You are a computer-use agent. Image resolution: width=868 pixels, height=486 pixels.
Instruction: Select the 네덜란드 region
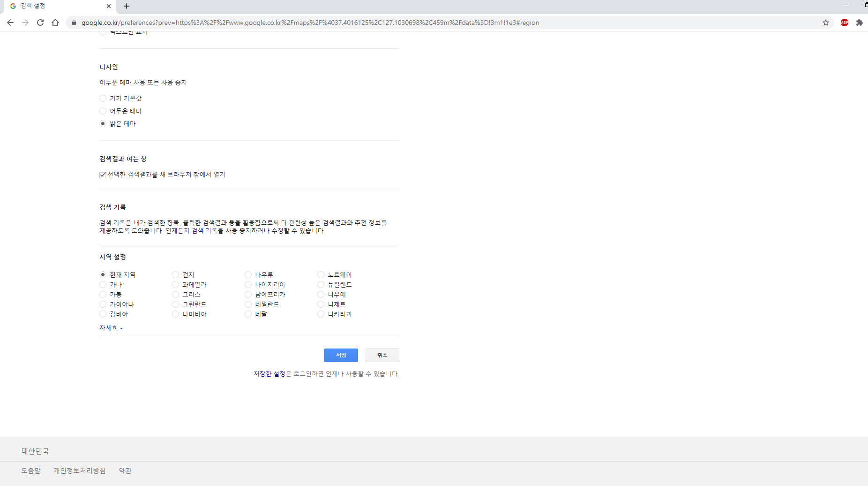coord(248,304)
